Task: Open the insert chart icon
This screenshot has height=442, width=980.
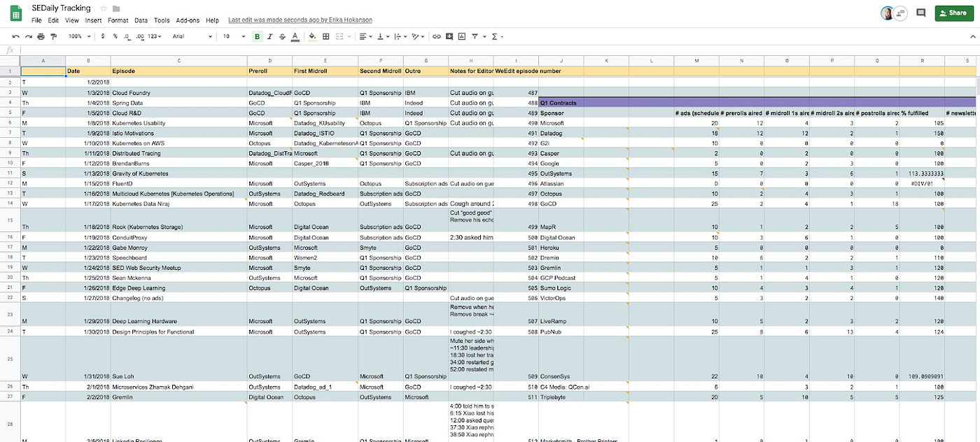Action: (461, 36)
